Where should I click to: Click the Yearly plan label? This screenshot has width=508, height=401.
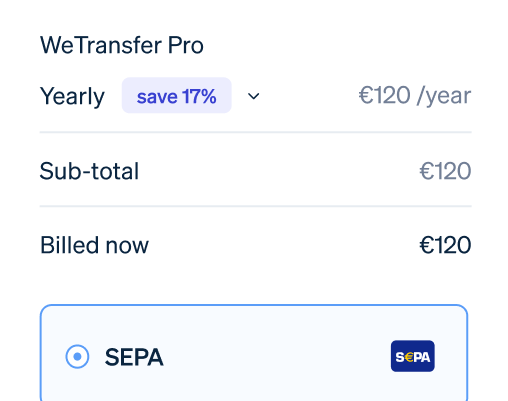[72, 97]
